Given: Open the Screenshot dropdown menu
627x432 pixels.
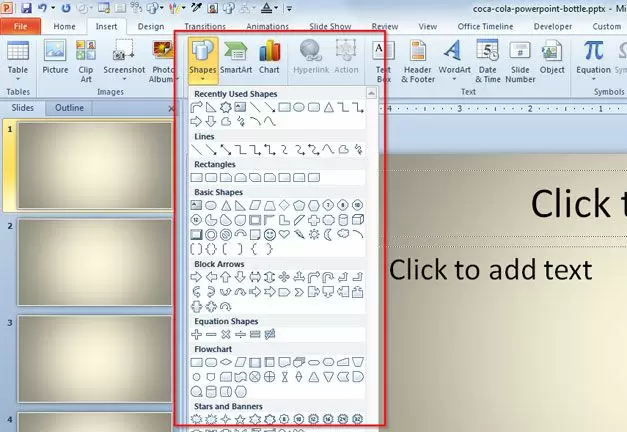Looking at the screenshot, I should (x=124, y=59).
